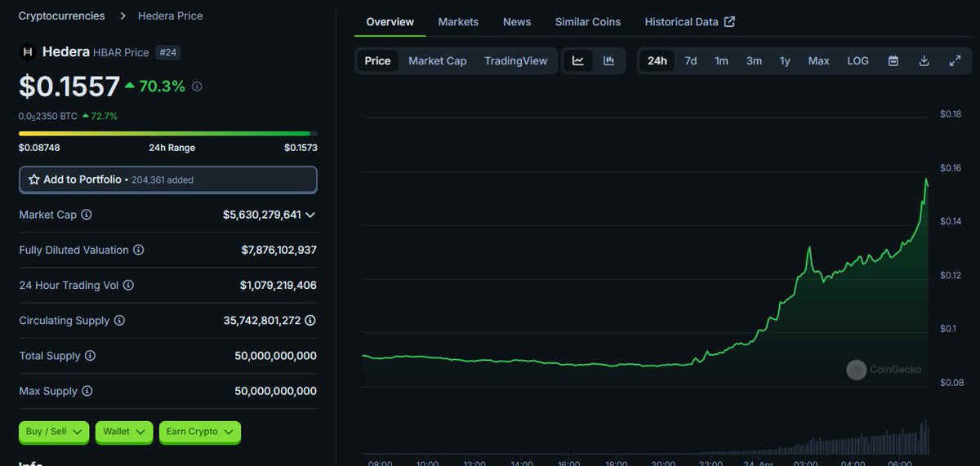
Task: Select the 7d time range
Action: coord(691,61)
